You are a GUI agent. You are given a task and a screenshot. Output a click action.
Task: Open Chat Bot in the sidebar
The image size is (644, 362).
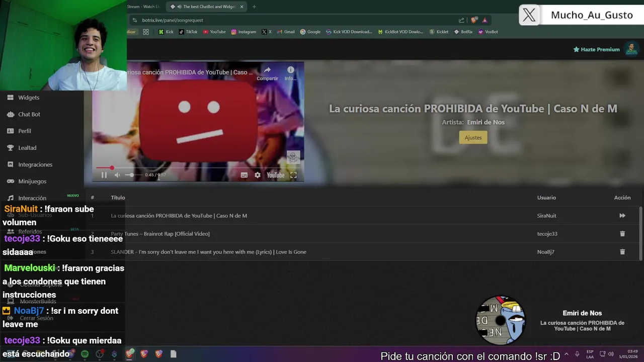[29, 114]
